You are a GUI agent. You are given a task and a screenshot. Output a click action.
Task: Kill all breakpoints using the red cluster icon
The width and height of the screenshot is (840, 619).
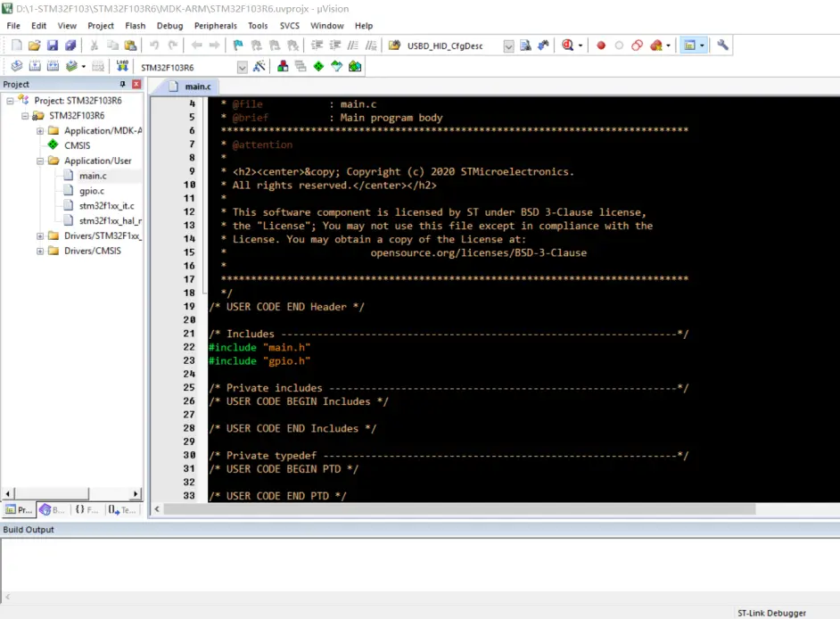click(x=655, y=45)
